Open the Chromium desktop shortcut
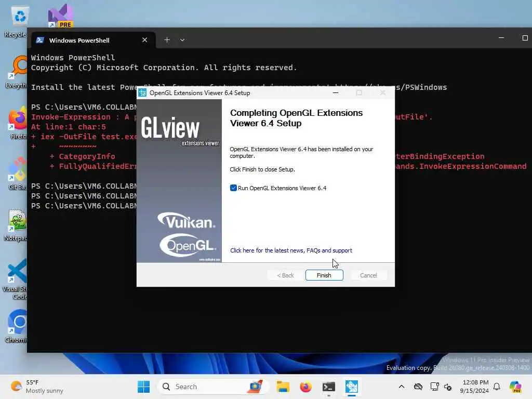 point(16,326)
